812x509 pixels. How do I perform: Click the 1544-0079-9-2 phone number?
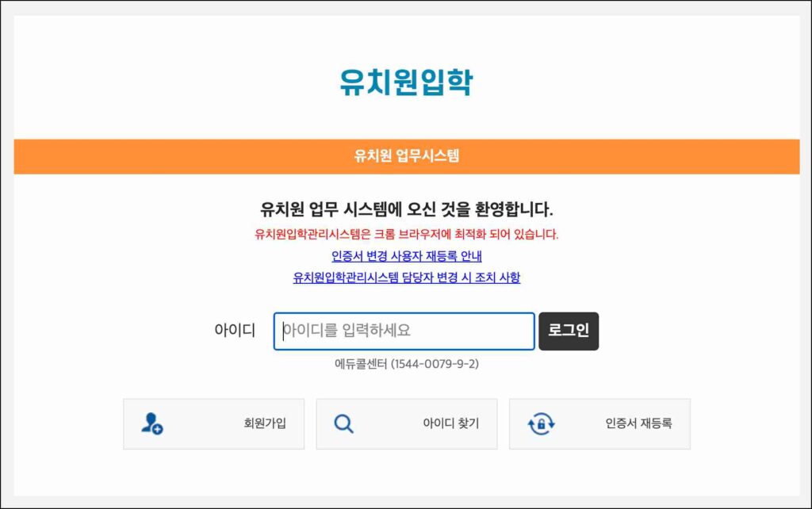(435, 364)
